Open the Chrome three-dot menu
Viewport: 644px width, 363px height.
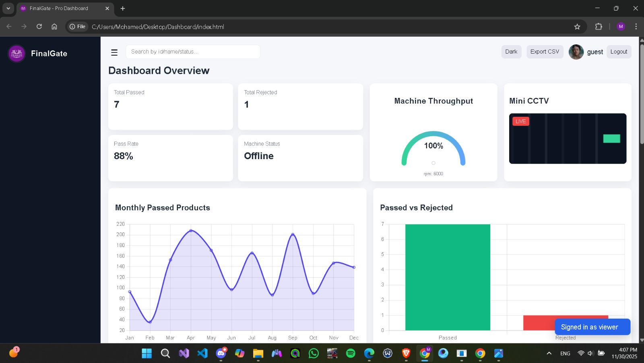tap(636, 27)
